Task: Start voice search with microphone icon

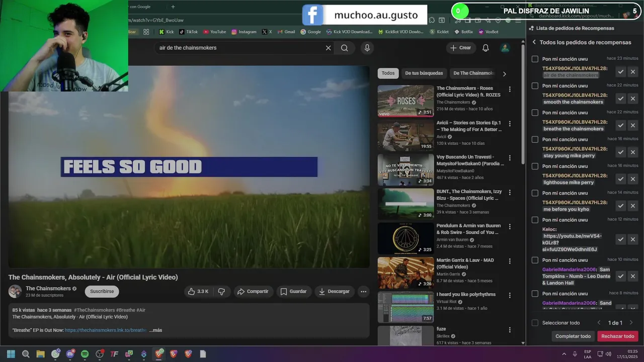Action: click(x=367, y=48)
